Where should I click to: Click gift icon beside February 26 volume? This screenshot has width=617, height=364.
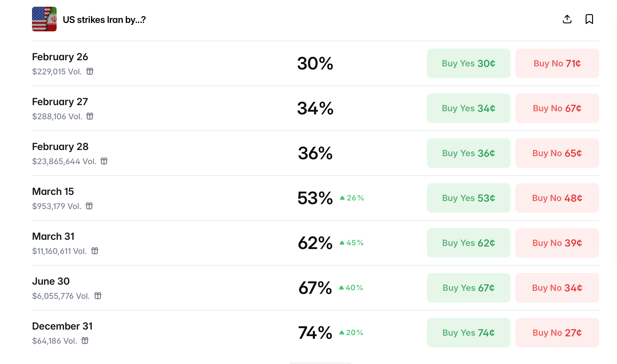tap(90, 71)
